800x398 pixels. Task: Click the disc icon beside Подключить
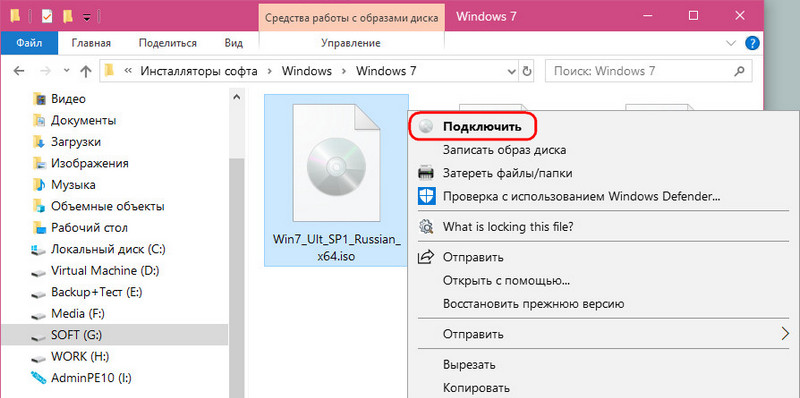(426, 127)
